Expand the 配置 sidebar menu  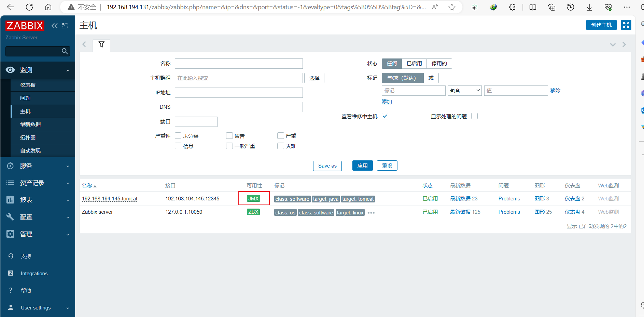coord(38,217)
